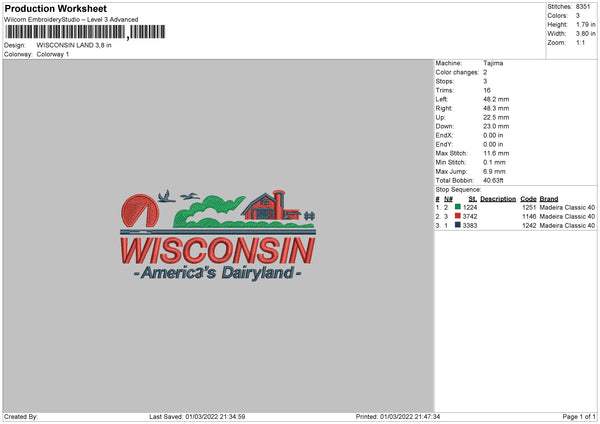Click the Production Worksheet title

pos(55,8)
